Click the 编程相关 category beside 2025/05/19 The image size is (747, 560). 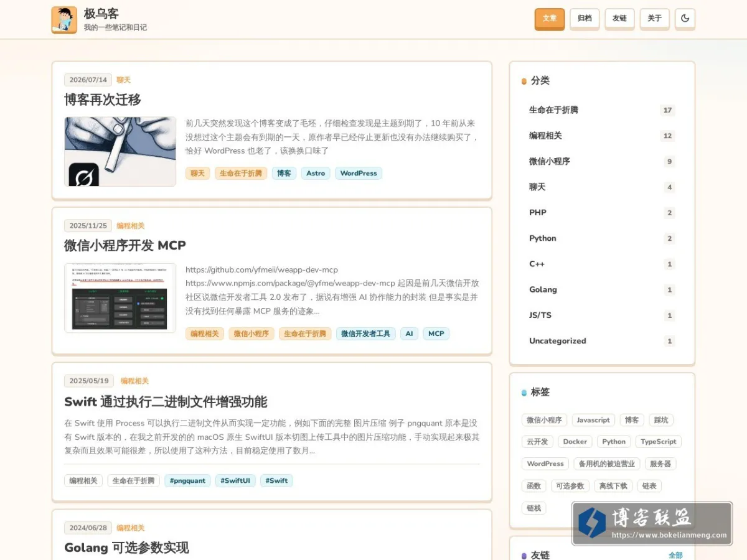click(134, 381)
